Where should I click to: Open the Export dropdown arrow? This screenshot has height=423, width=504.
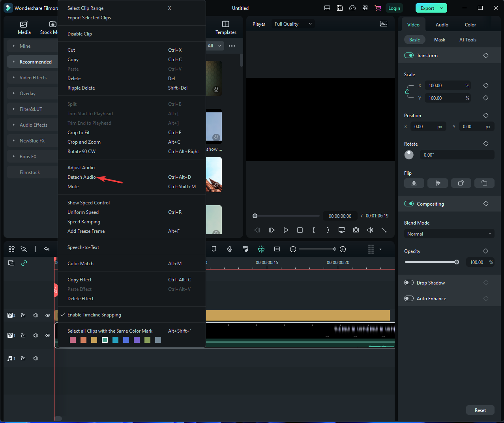[442, 8]
